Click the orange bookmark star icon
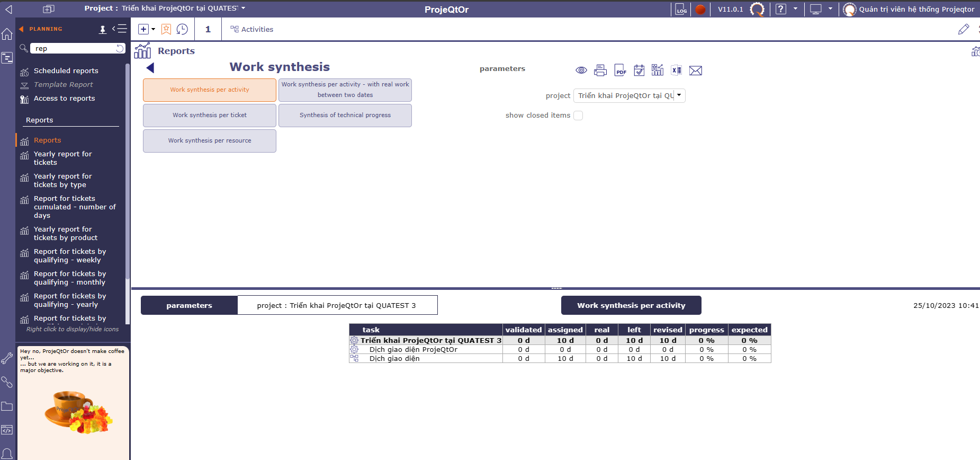 point(166,29)
